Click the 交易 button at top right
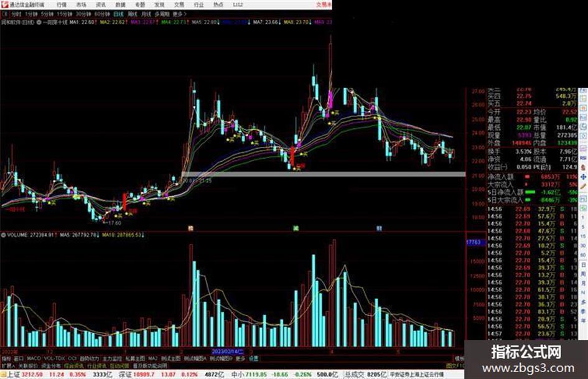The width and height of the screenshot is (588, 379). pyautogui.click(x=324, y=5)
